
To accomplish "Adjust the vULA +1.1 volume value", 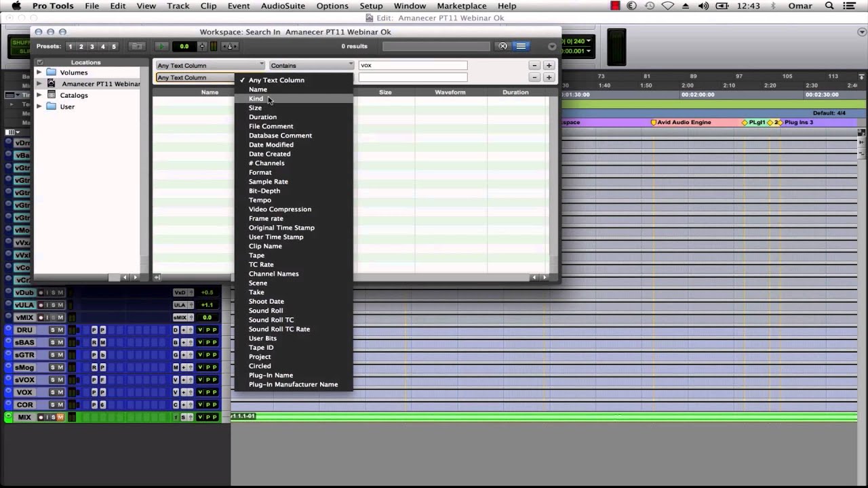I will (x=207, y=305).
